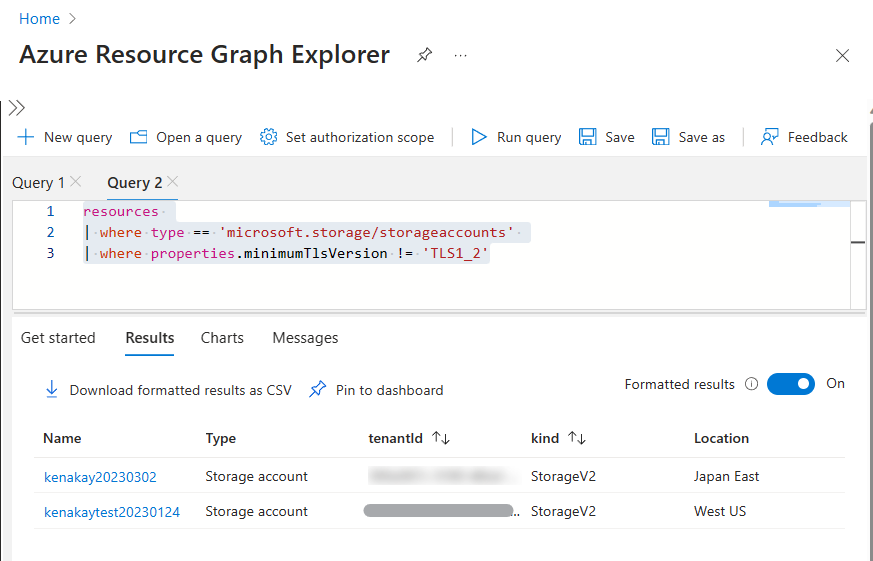The width and height of the screenshot is (873, 561).
Task: Click StorageV2 in kenakaytest20230124 row
Action: point(563,511)
